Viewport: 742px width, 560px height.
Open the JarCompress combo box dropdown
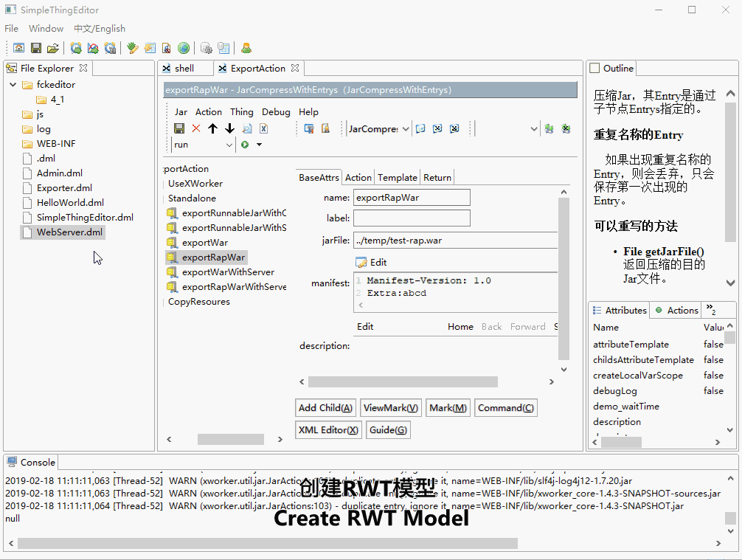[406, 129]
